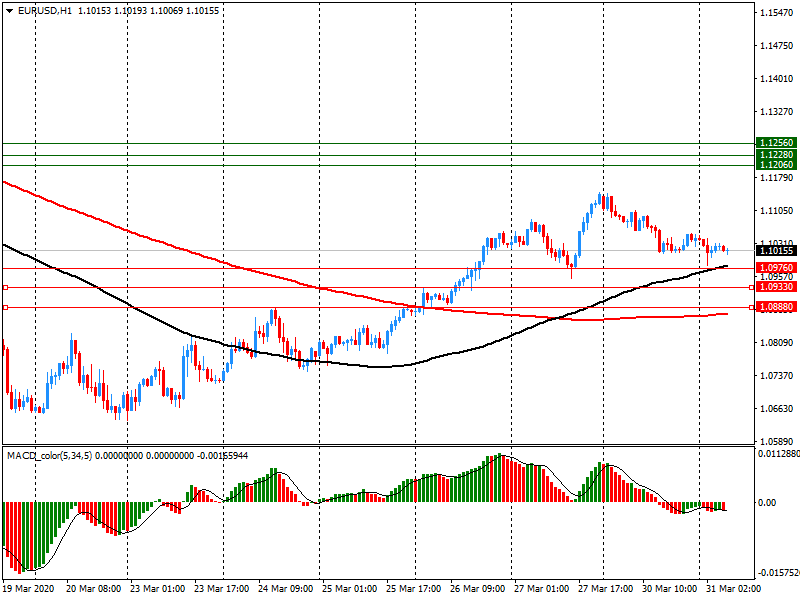Grab the left handle of the 1.09330 line
This screenshot has width=800, height=600.
click(x=6, y=288)
